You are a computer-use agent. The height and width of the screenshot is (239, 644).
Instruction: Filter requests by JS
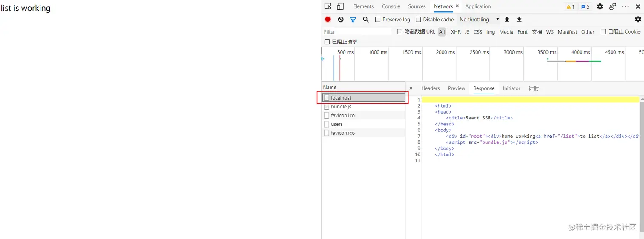(467, 32)
